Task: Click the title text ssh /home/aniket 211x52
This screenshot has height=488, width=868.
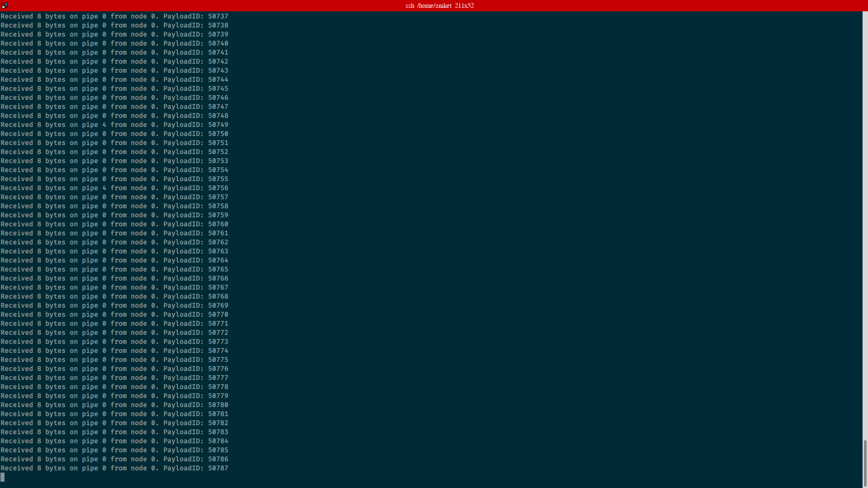Action: (439, 5)
